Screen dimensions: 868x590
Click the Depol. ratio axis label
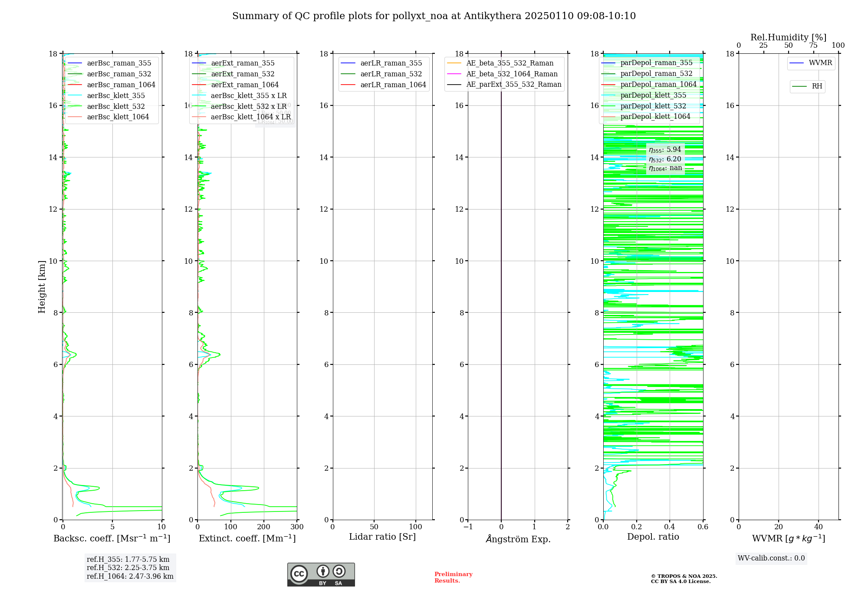click(653, 537)
